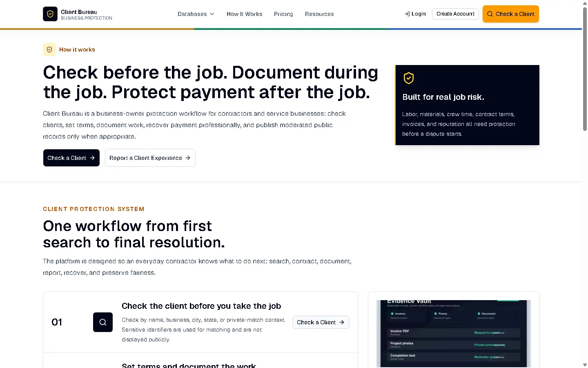This screenshot has height=368, width=588.
Task: Click the orange Check a Client button
Action: (511, 14)
